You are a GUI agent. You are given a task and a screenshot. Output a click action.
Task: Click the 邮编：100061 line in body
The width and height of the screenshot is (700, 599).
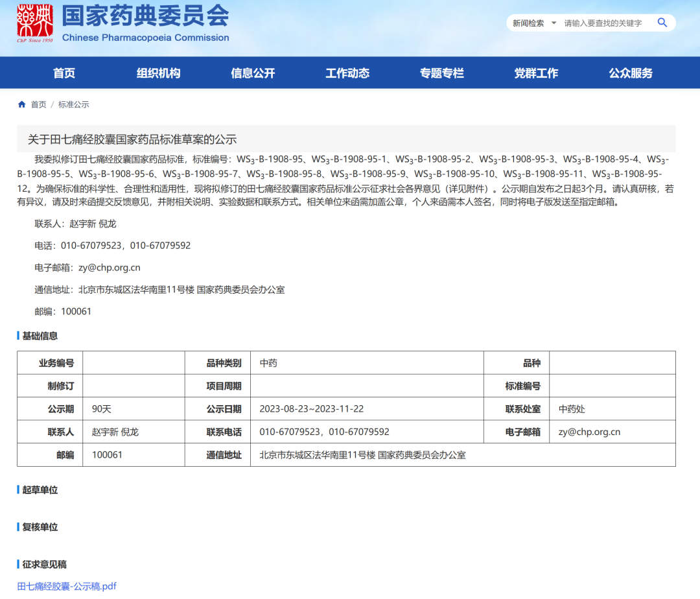(63, 312)
